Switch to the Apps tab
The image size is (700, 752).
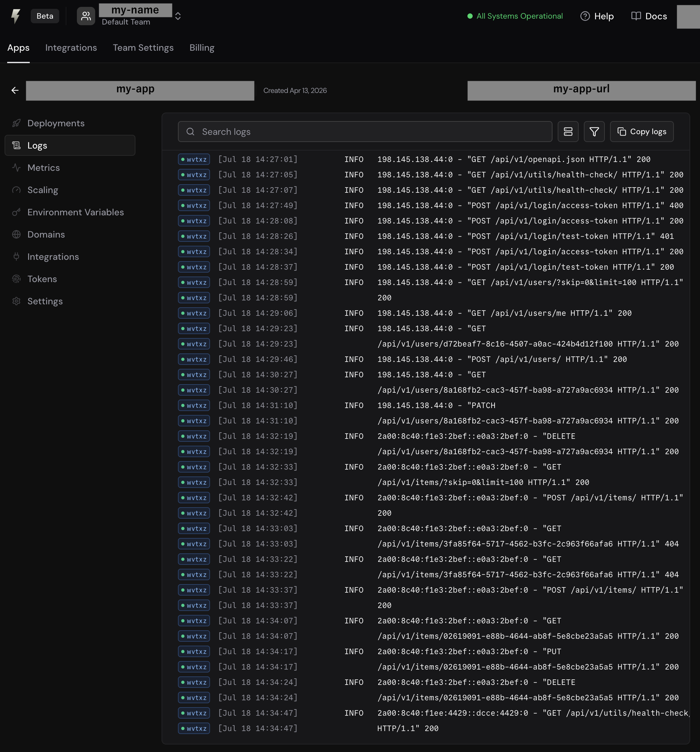[x=19, y=48]
